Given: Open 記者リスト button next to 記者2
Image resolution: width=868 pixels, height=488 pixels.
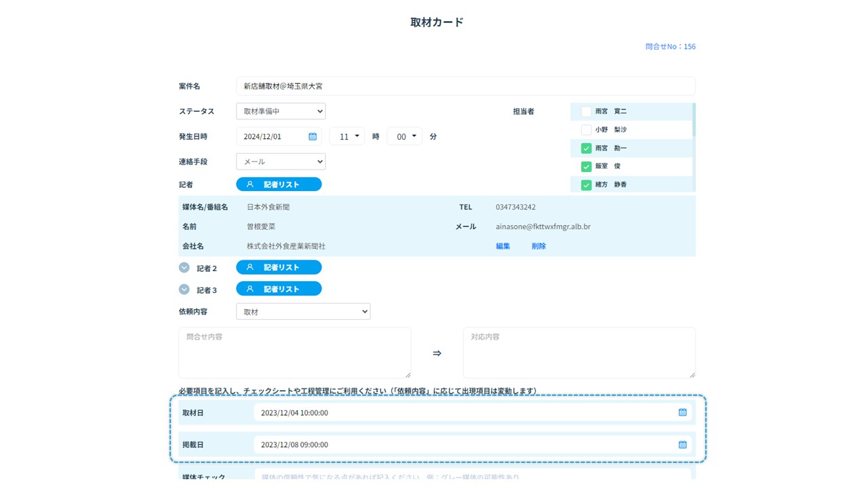Looking at the screenshot, I should 279,268.
